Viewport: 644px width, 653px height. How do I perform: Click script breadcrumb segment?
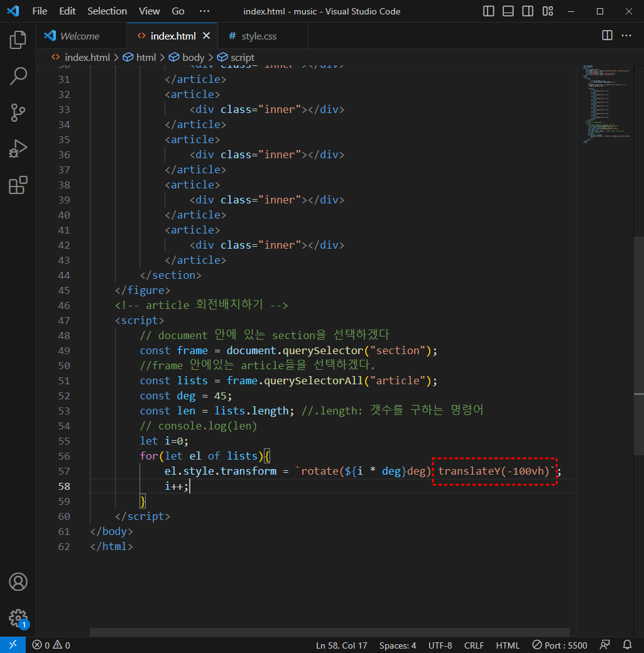(x=236, y=58)
